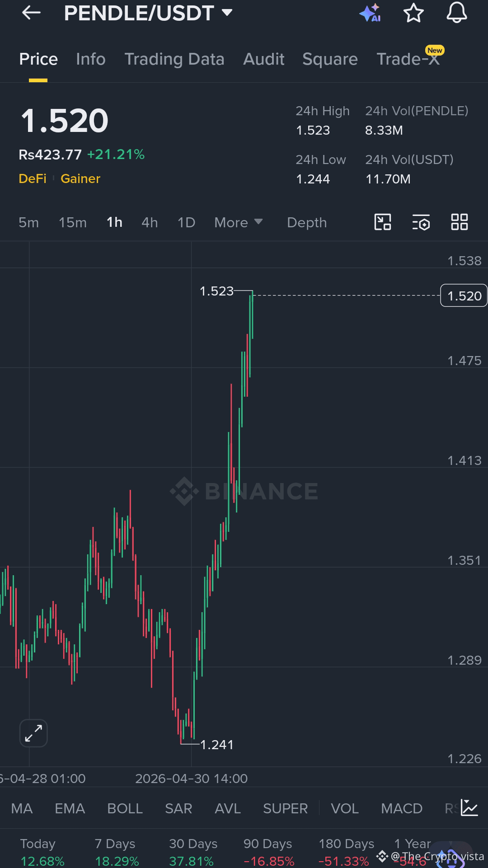Viewport: 488px width, 868px height.
Task: Tap the back arrow icon
Action: (31, 13)
